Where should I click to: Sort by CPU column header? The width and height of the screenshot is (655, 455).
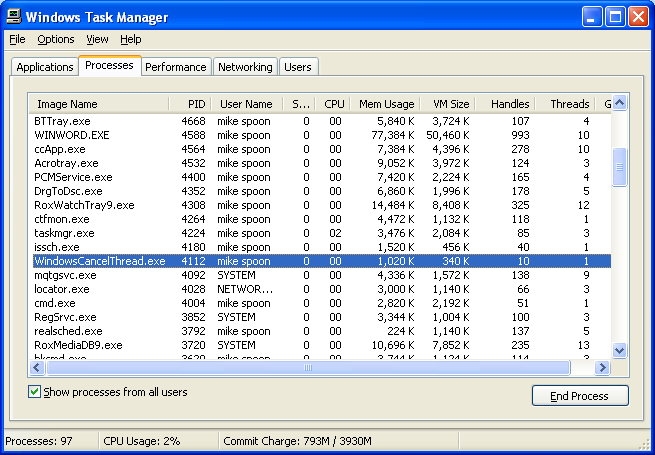(332, 104)
